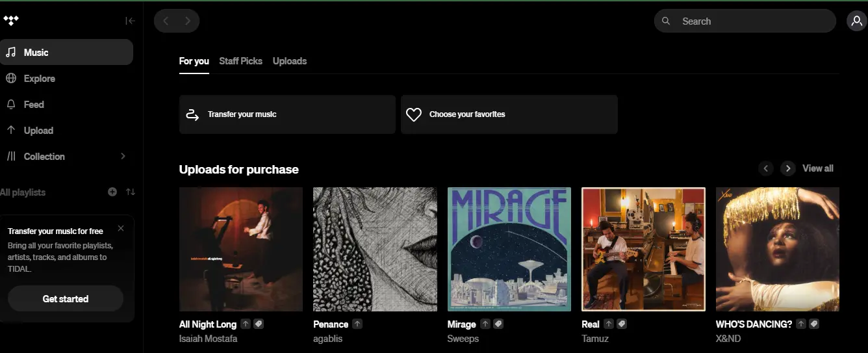
Task: Click the WHO'S DANCING? title
Action: tap(754, 324)
